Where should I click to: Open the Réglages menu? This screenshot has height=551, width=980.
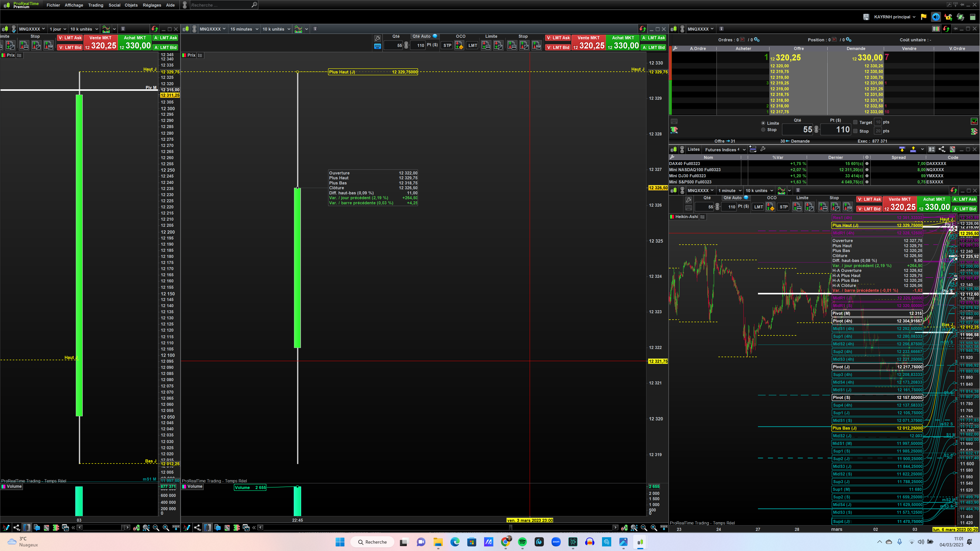152,5
